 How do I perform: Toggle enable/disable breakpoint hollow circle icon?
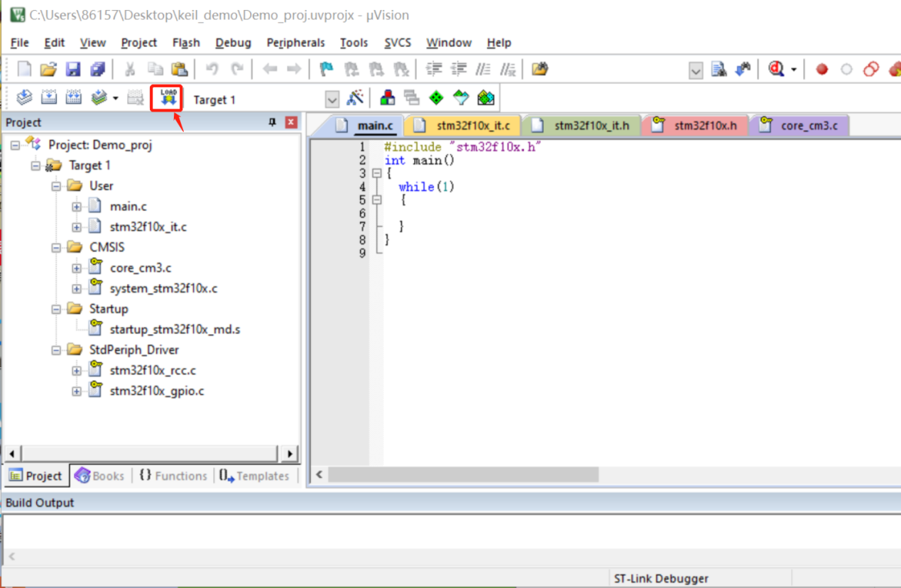[x=846, y=70]
